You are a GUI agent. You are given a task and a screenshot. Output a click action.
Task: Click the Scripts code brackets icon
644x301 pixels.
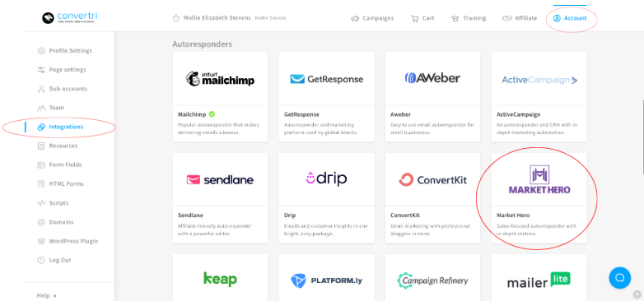click(x=41, y=203)
